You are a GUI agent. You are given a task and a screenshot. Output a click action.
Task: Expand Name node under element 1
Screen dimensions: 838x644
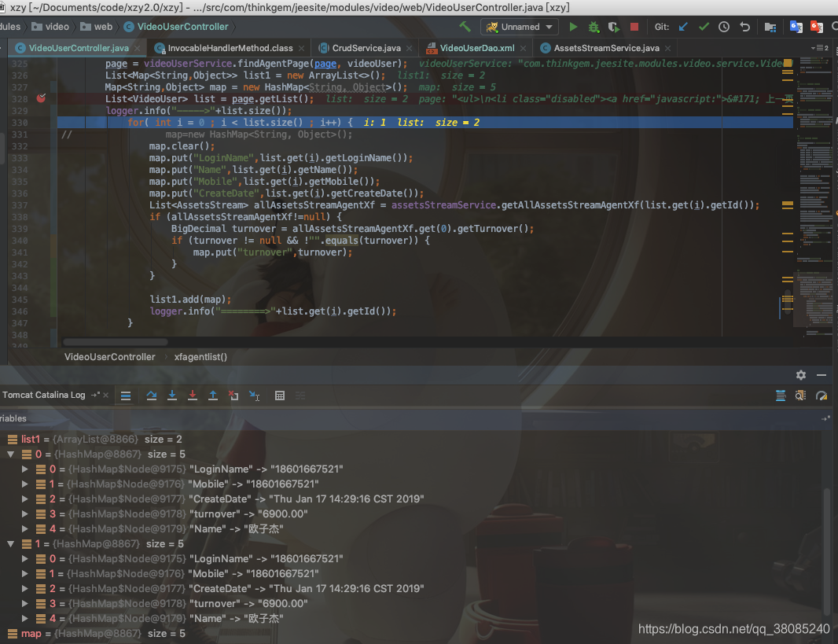[x=24, y=619]
